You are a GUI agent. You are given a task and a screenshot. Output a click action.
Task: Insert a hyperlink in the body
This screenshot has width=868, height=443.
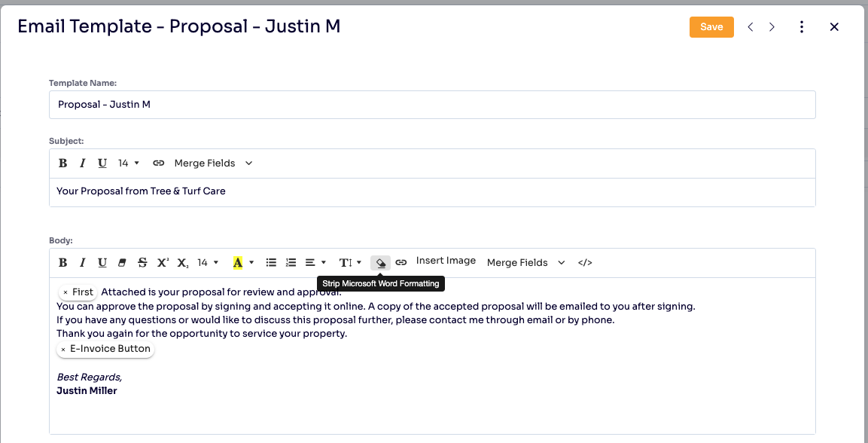tap(400, 262)
